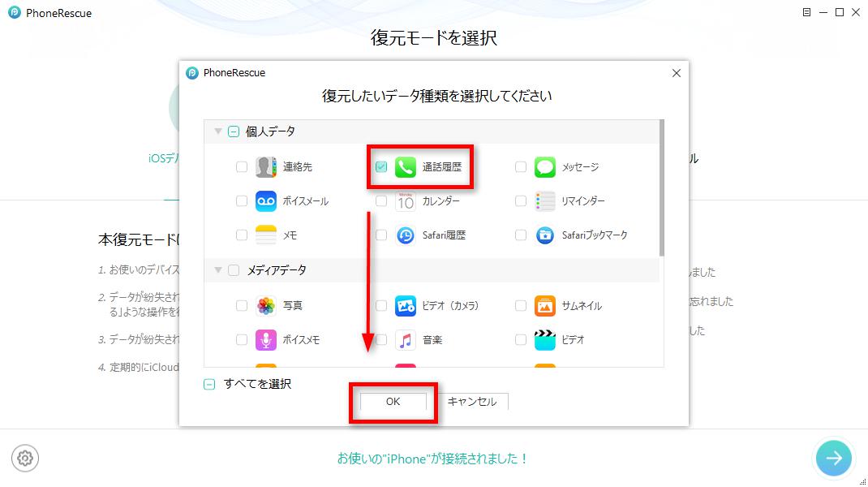Toggle the すべてを選択 checkbox
868x487 pixels.
click(x=209, y=384)
